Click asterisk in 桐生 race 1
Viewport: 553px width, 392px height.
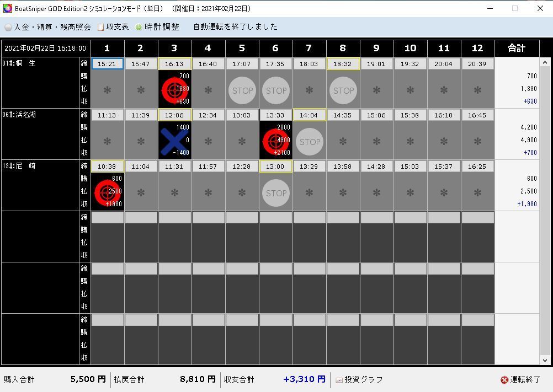[x=107, y=90]
